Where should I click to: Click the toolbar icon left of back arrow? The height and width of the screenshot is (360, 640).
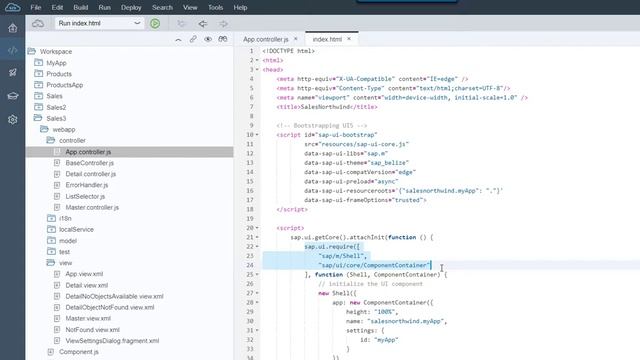pyautogui.click(x=181, y=24)
